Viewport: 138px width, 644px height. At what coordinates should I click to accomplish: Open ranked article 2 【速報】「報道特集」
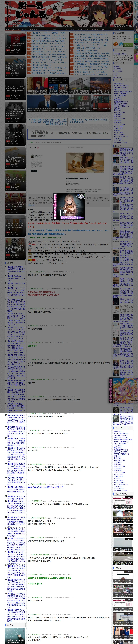coord(16,279)
